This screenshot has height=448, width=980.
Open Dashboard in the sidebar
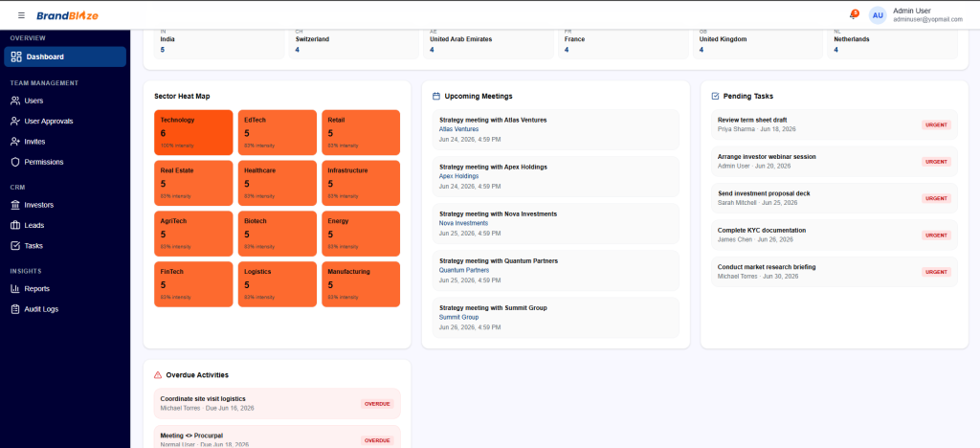(65, 56)
